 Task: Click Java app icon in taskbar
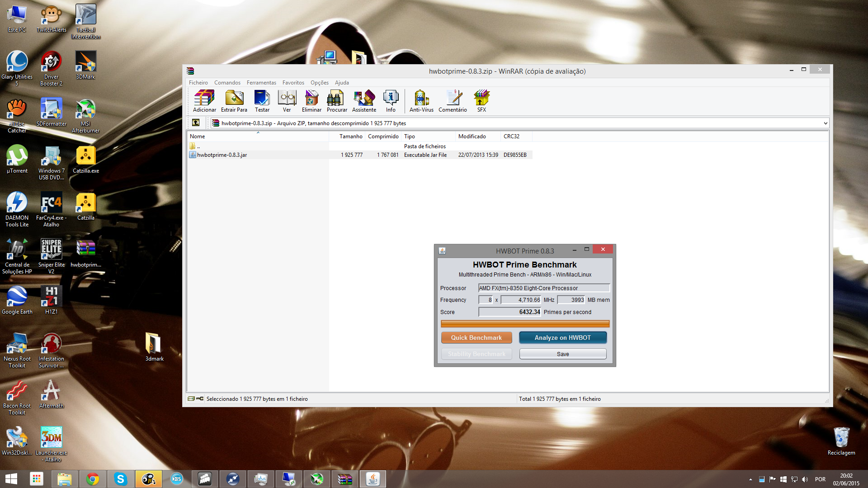coord(373,479)
